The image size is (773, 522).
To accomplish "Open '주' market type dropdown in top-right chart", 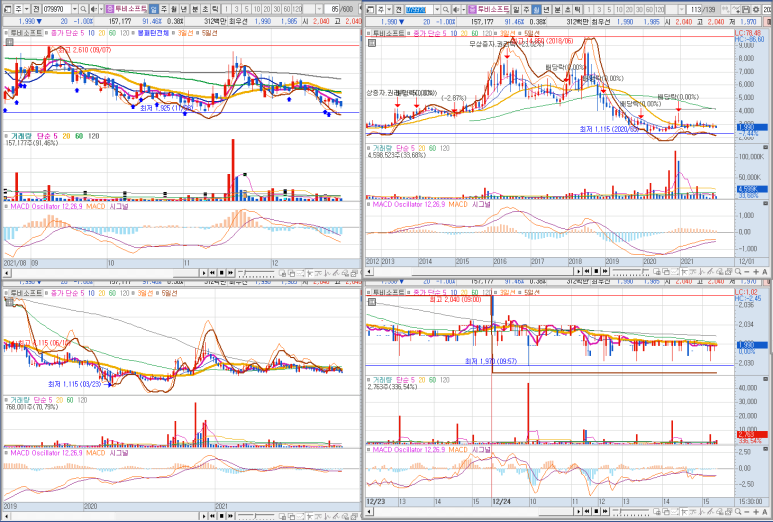I will (x=389, y=9).
